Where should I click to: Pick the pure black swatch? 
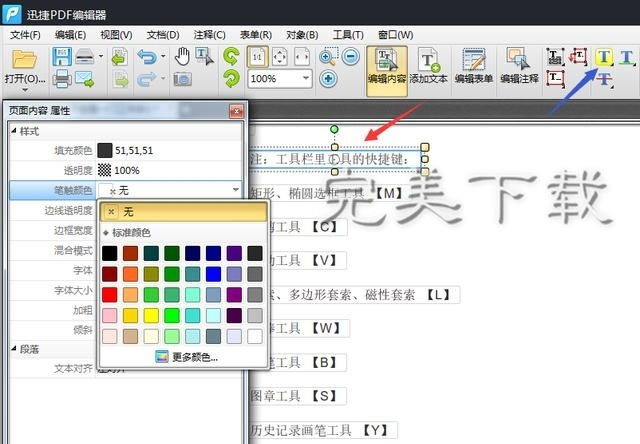(109, 253)
